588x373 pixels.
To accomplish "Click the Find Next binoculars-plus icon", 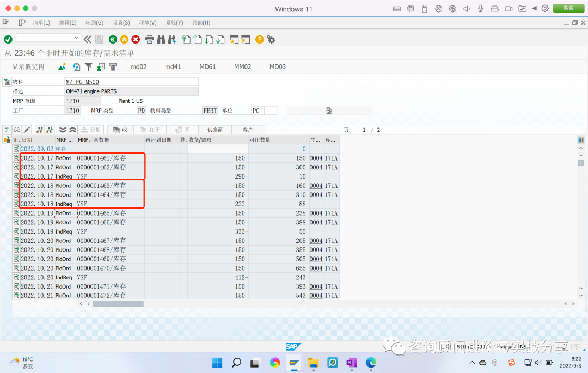I will tap(172, 39).
